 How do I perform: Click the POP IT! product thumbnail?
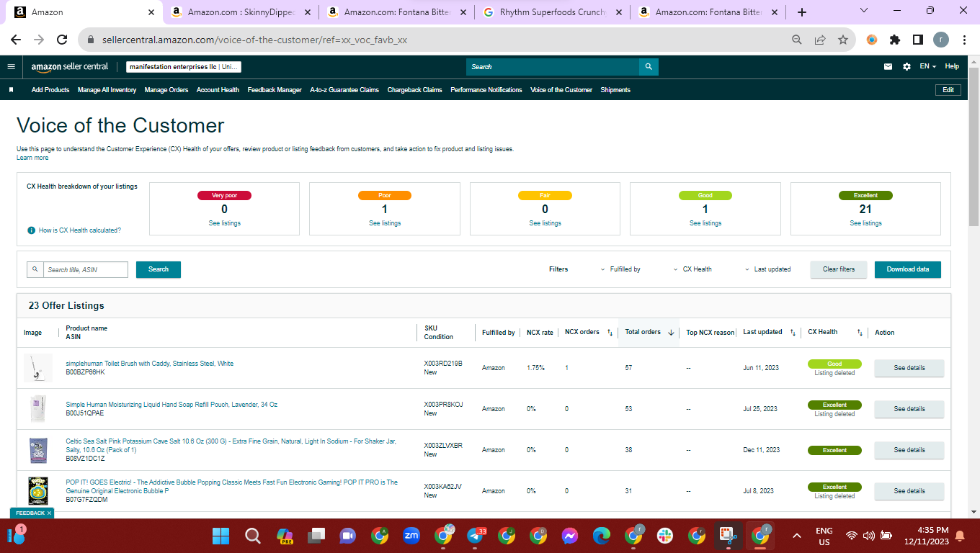pos(38,491)
